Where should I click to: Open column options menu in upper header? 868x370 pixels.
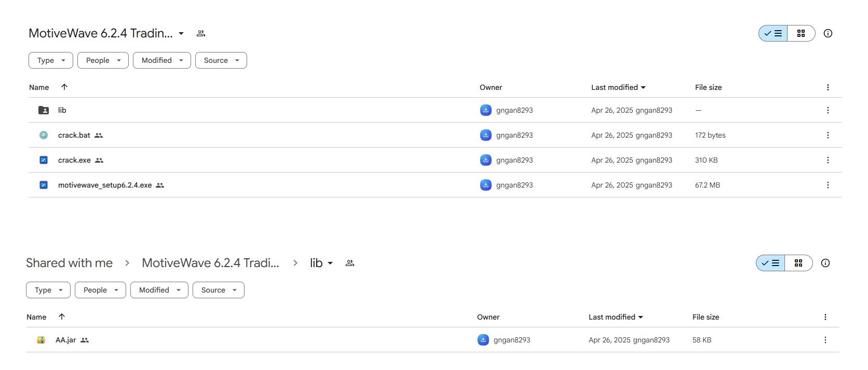point(828,87)
